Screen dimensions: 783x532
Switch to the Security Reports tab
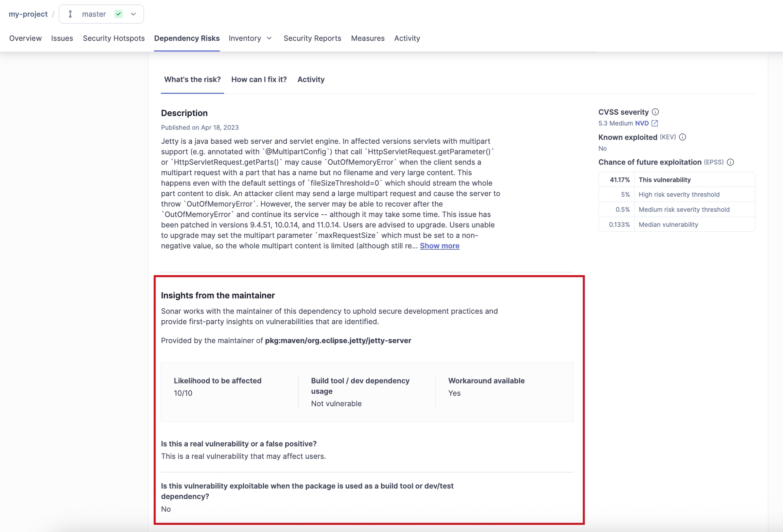point(312,38)
